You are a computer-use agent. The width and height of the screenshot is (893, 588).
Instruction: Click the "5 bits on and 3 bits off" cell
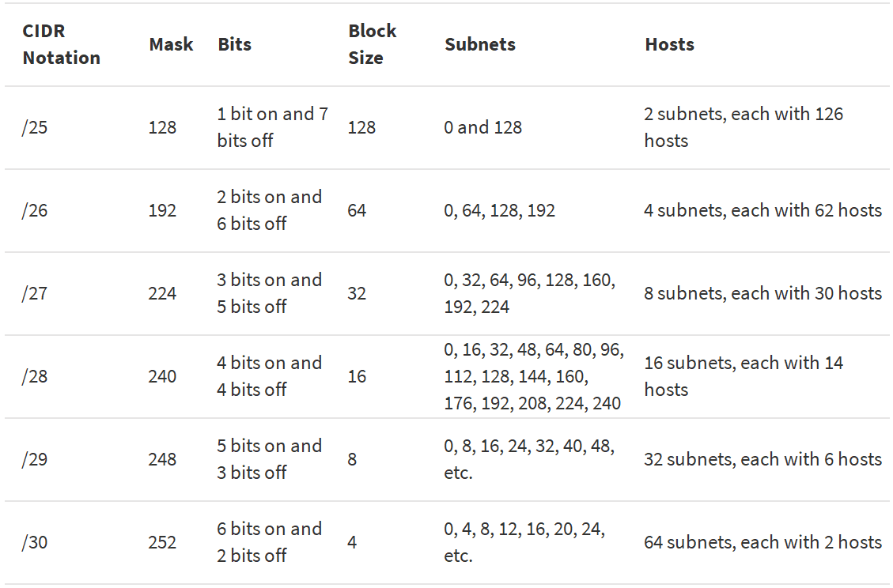coord(269,459)
